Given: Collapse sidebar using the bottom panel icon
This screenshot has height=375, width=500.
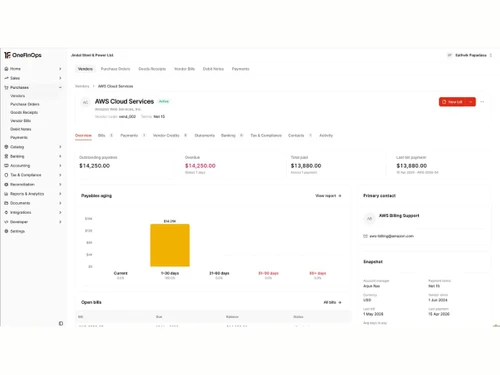Looking at the screenshot, I should [x=61, y=323].
